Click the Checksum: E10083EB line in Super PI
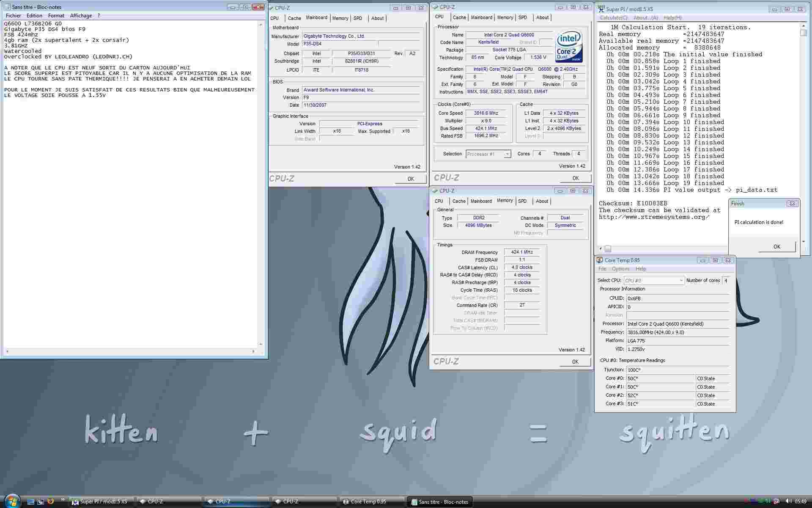812x508 pixels. pos(633,204)
